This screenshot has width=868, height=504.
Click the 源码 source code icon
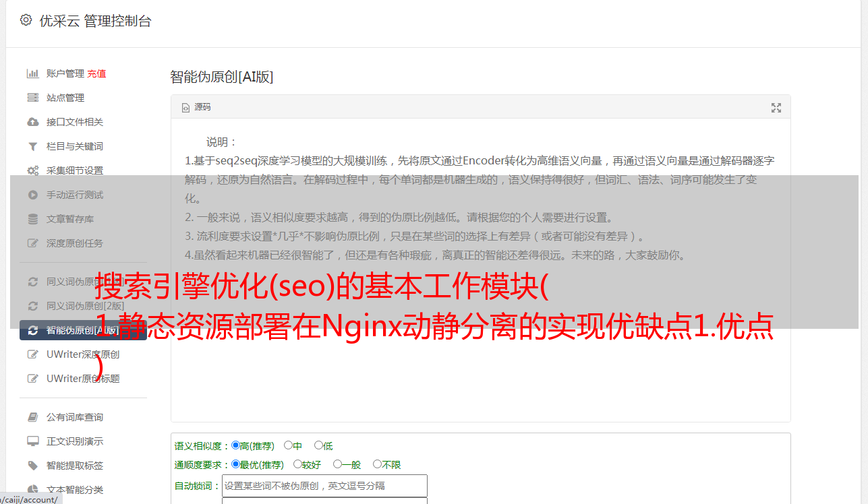point(185,108)
